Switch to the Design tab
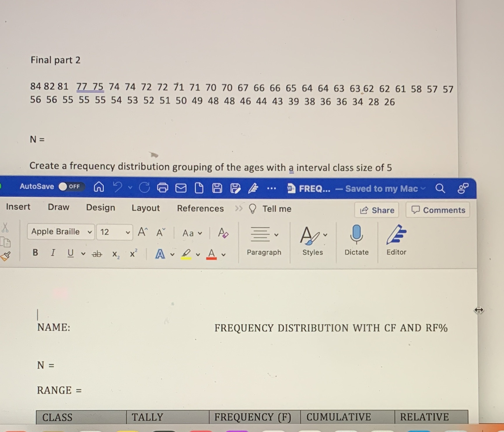The image size is (504, 432). click(x=100, y=208)
